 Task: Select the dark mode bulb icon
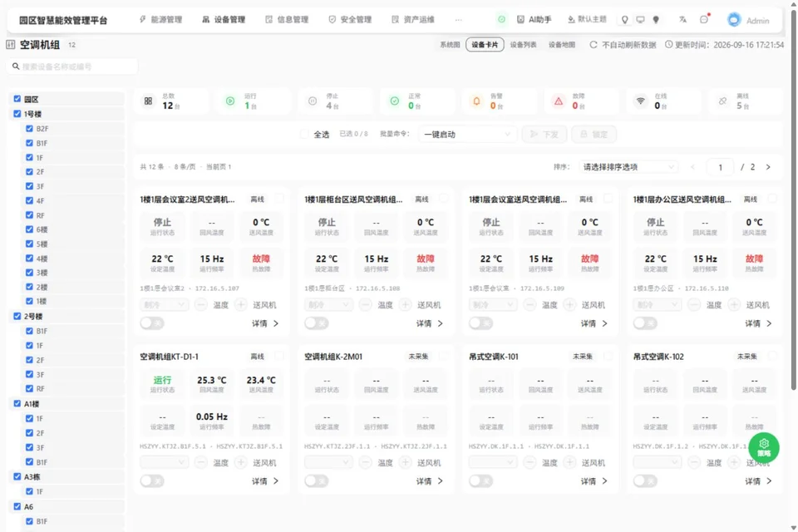coord(656,19)
